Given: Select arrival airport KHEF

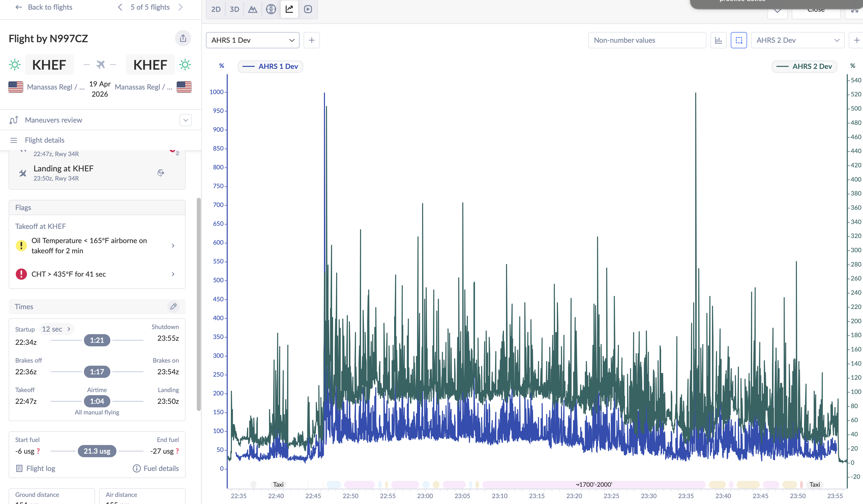Looking at the screenshot, I should click(150, 65).
